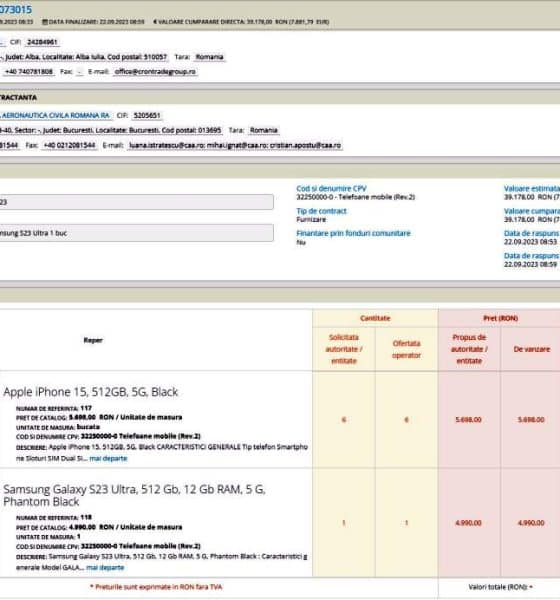Click '32250000-0 - Telefoane mobile (Rev.2)' CPV value
This screenshot has width=560, height=600.
point(356,197)
